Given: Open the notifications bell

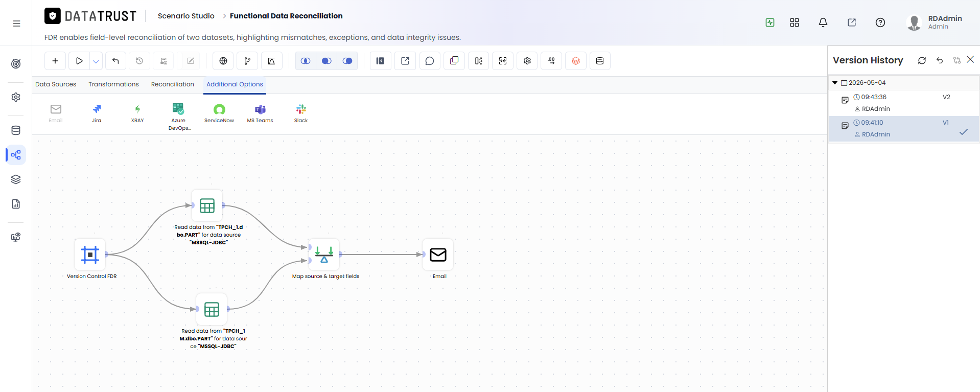Looking at the screenshot, I should (x=823, y=22).
